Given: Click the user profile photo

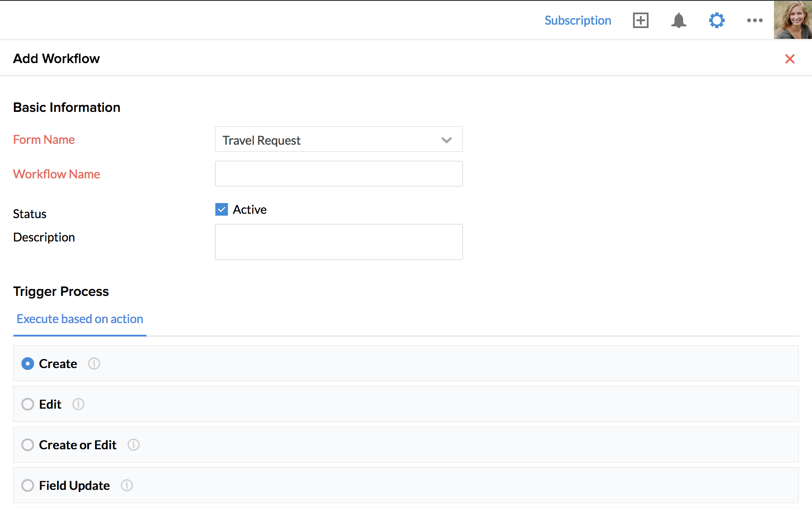Looking at the screenshot, I should (x=793, y=20).
